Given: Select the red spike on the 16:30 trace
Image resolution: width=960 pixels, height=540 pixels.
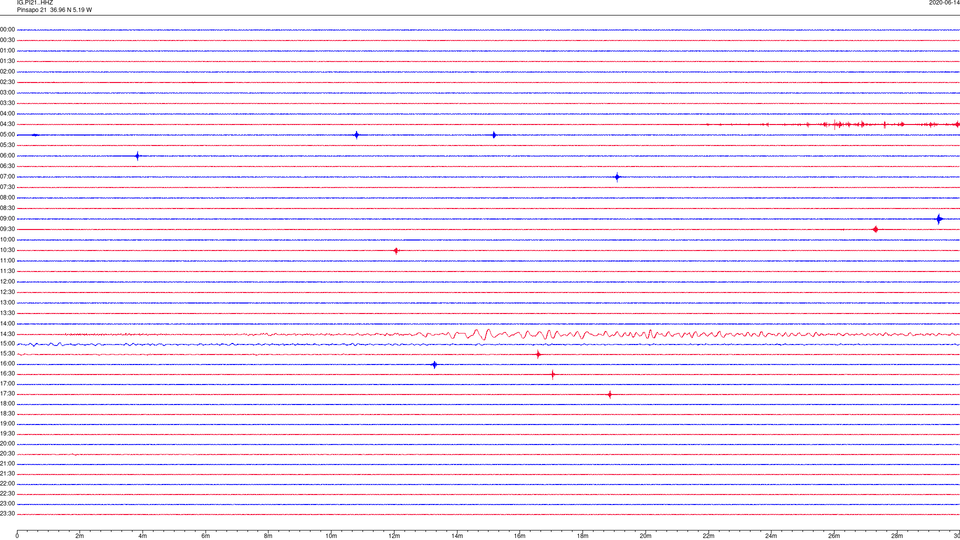Looking at the screenshot, I should click(553, 375).
